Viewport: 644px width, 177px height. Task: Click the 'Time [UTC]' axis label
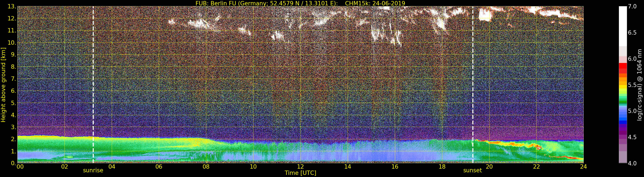click(x=300, y=173)
